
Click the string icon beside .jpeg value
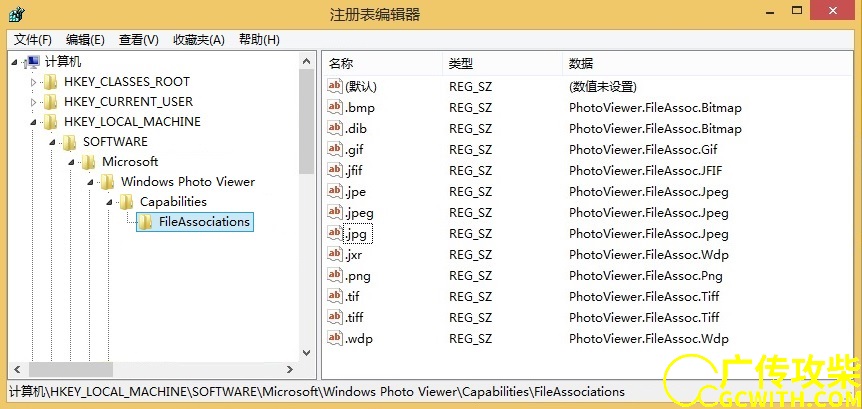(335, 212)
